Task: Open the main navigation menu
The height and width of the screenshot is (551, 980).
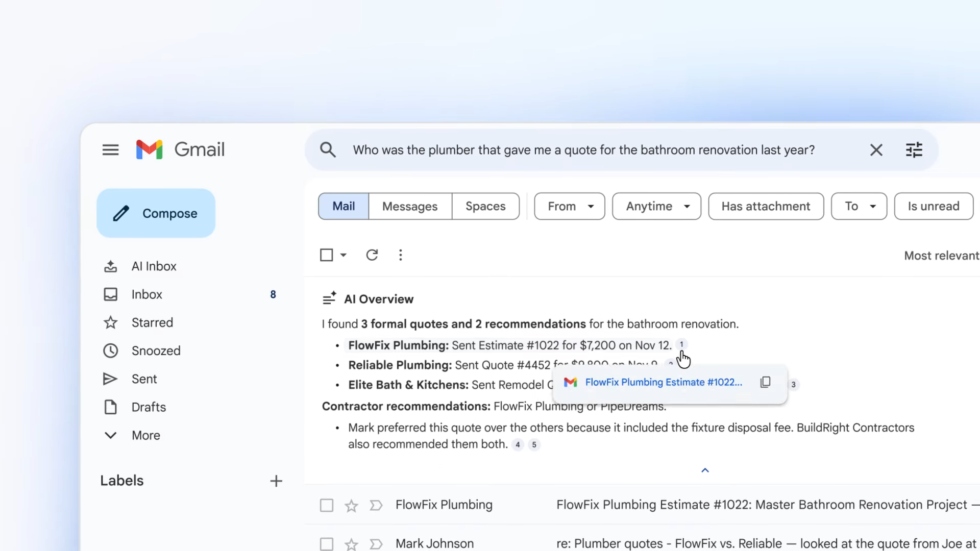Action: pos(110,149)
